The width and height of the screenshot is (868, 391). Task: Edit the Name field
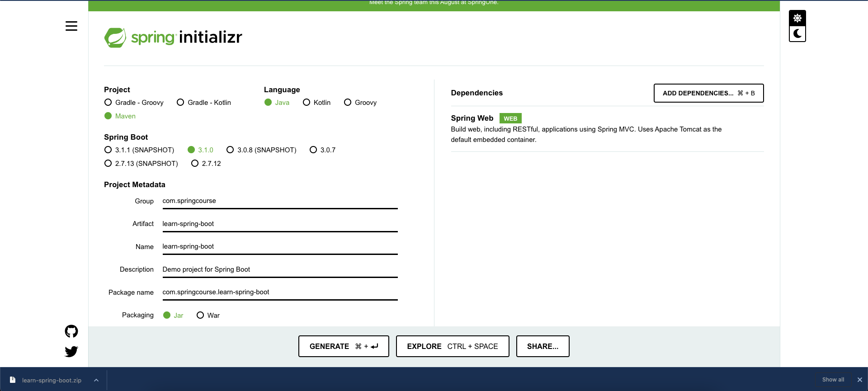click(x=280, y=247)
